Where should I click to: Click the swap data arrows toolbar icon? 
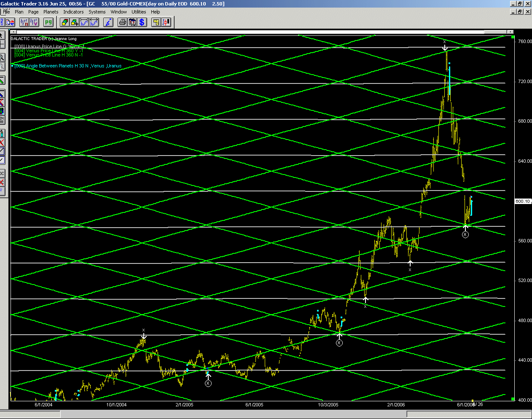click(10, 22)
